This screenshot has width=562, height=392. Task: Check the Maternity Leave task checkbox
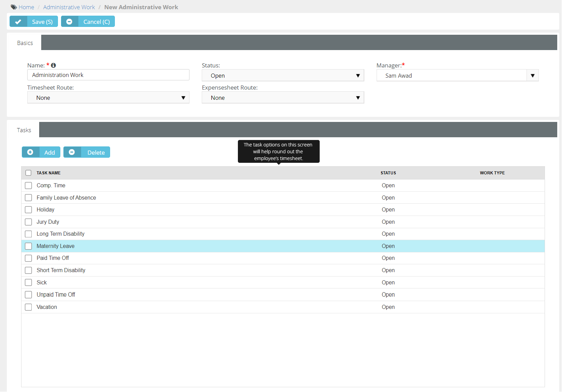pyautogui.click(x=28, y=246)
